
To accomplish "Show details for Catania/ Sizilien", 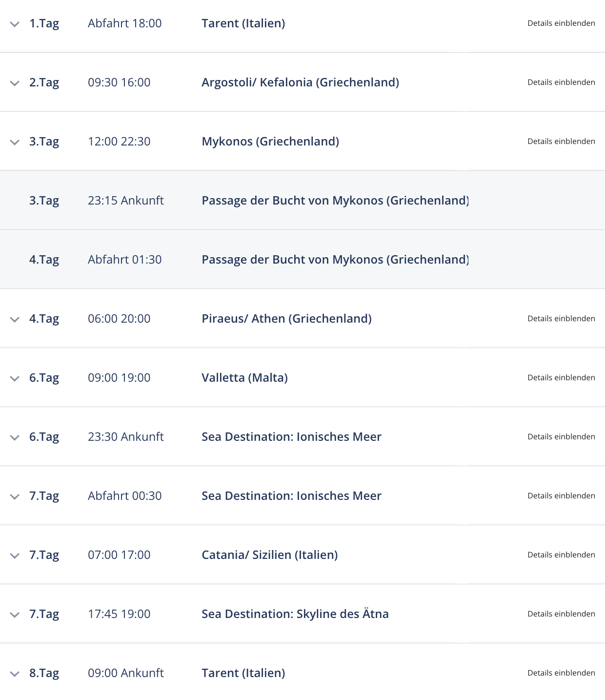I will [x=561, y=555].
